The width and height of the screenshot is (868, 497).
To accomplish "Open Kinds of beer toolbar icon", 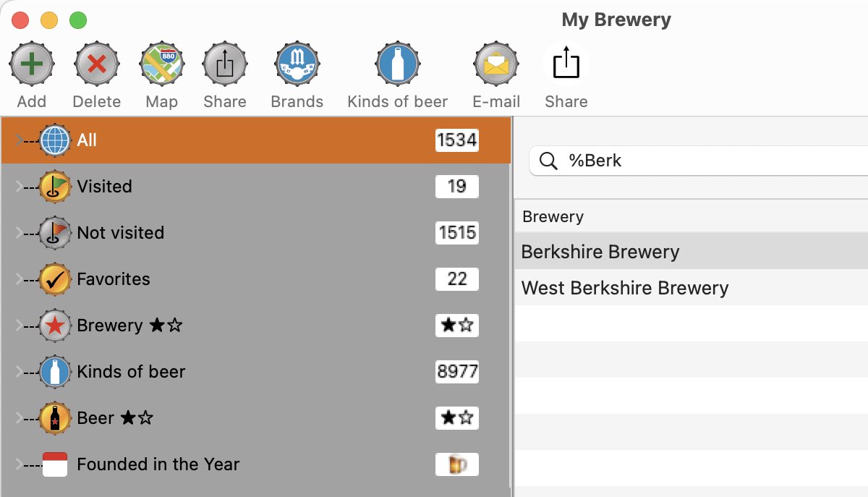I will click(x=397, y=64).
